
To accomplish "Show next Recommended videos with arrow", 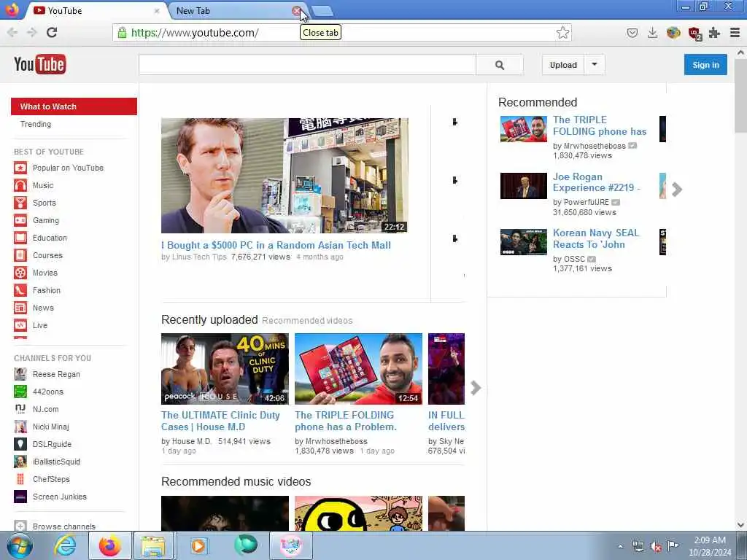I will click(x=677, y=190).
